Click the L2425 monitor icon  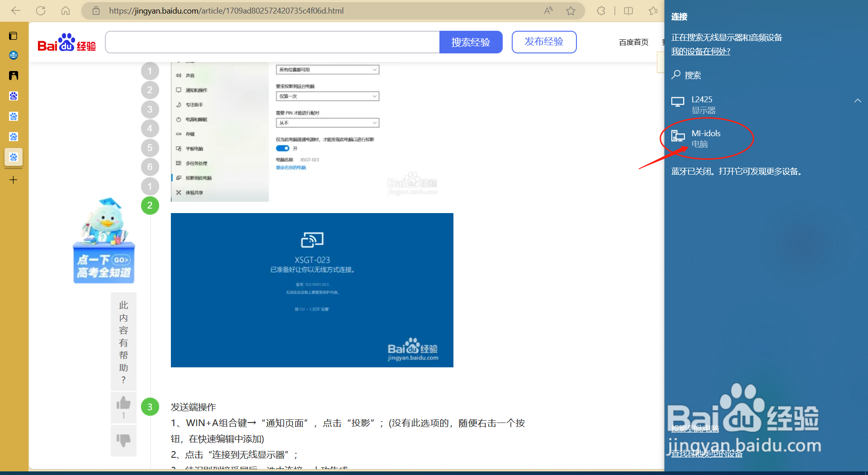(678, 102)
